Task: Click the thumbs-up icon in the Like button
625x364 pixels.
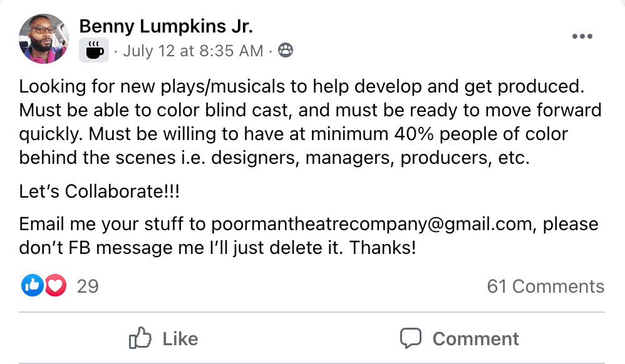Action: [140, 339]
